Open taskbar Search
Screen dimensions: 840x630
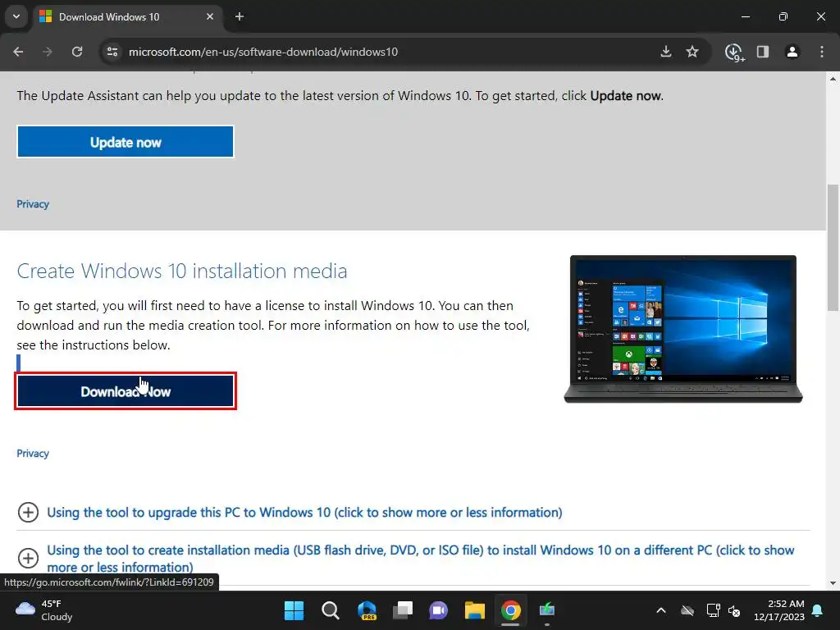click(330, 610)
